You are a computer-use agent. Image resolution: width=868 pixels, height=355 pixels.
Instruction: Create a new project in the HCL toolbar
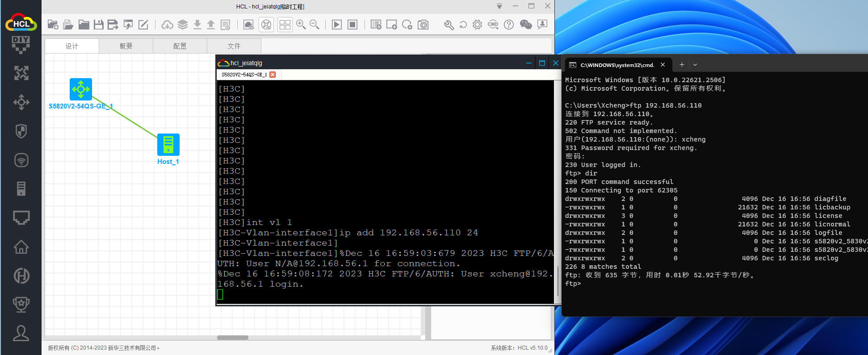click(53, 25)
